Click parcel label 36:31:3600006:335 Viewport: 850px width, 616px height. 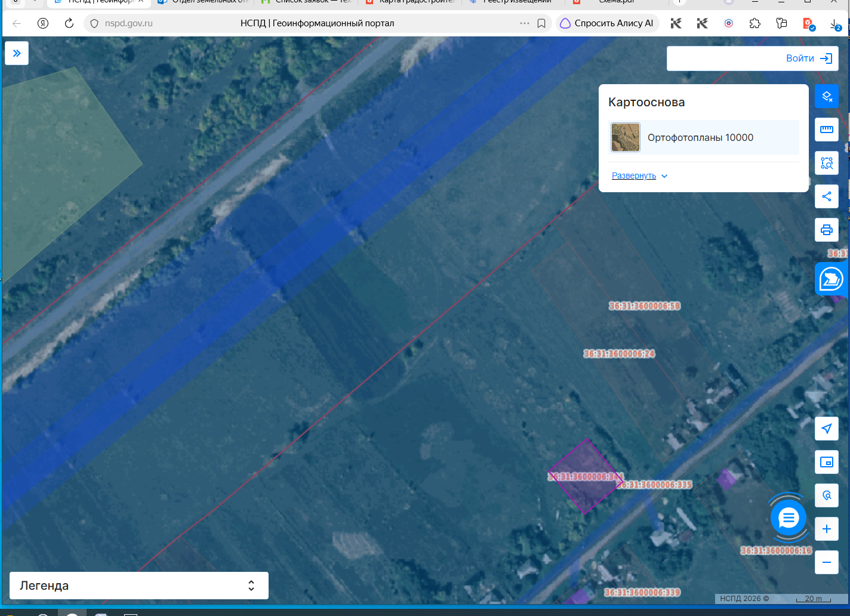[x=655, y=485]
